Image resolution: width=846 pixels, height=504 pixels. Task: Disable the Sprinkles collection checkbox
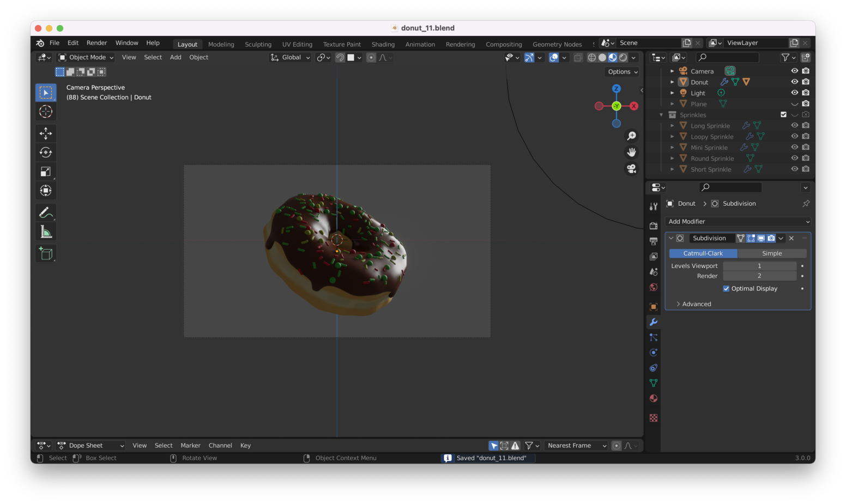[x=783, y=114]
